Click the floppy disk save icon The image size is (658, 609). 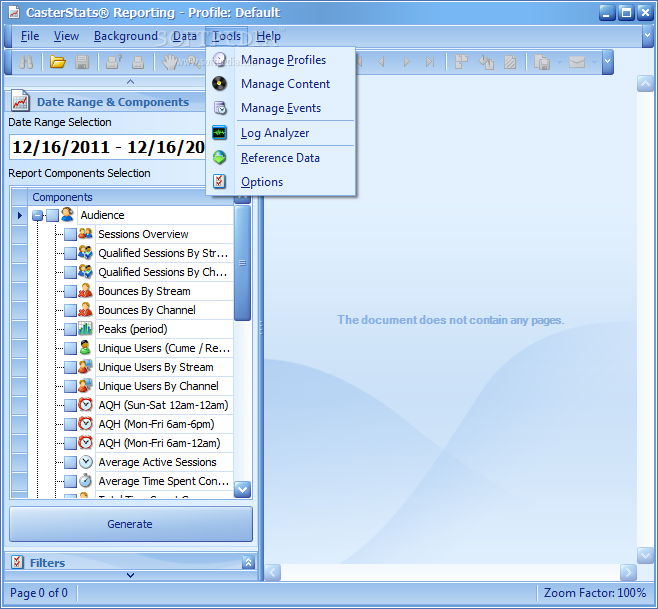pos(82,62)
